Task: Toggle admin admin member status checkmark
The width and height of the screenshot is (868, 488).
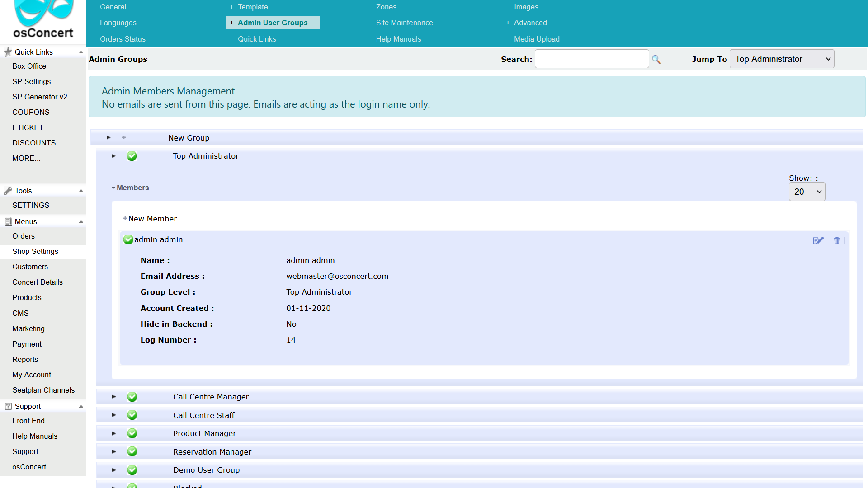Action: point(128,239)
